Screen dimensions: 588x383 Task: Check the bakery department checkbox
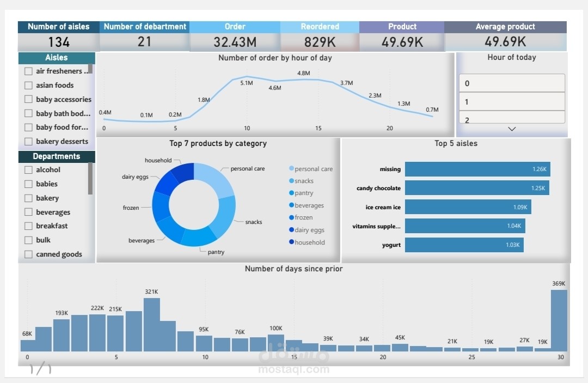tap(28, 198)
